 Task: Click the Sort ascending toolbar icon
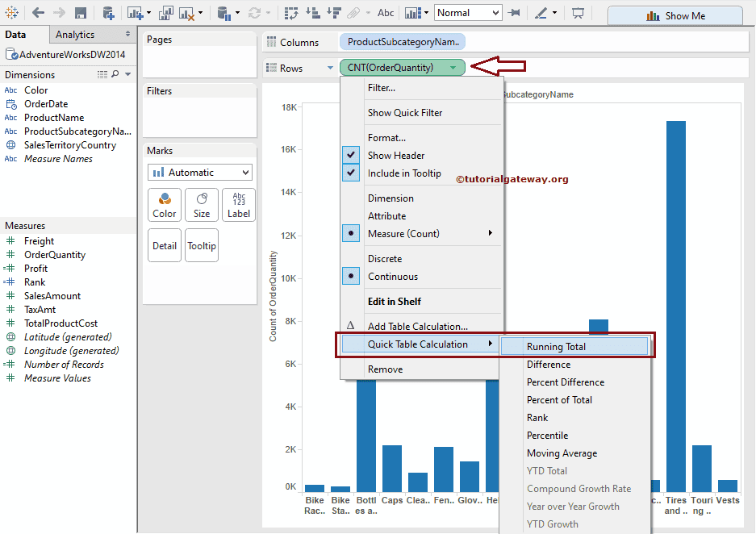point(313,13)
